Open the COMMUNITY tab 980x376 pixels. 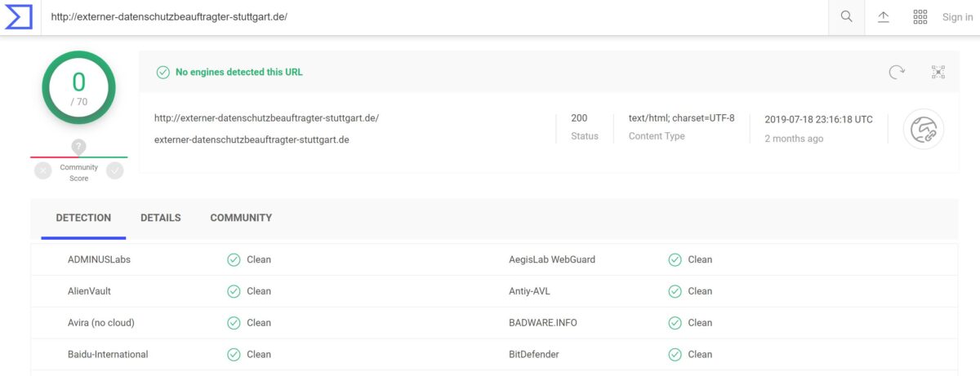click(x=241, y=218)
